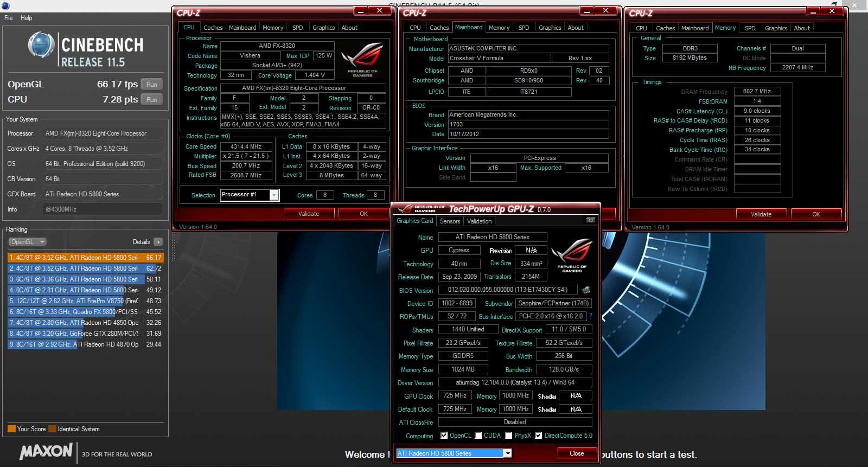
Task: Open the About tab in the first CPU-Z window
Action: tap(349, 28)
